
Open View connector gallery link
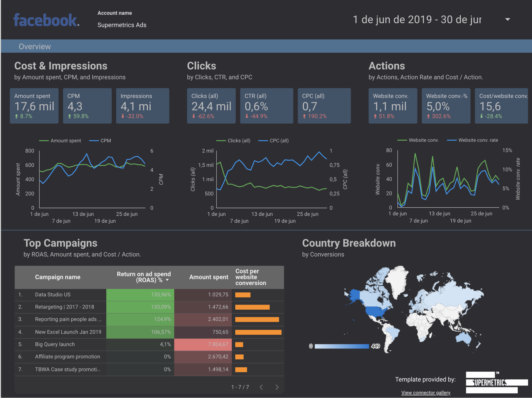point(426,393)
